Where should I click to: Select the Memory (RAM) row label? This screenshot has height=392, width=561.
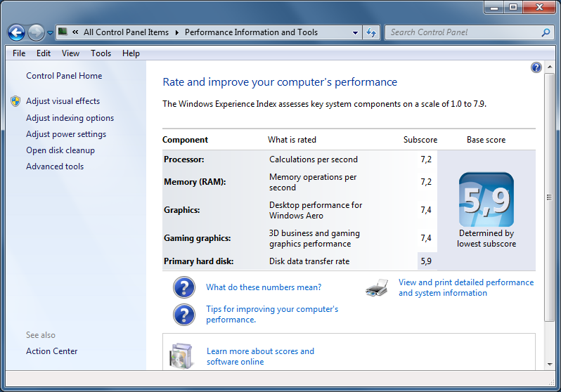(x=195, y=182)
